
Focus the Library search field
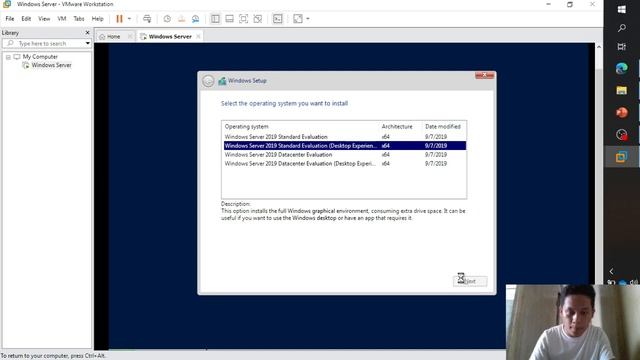(43, 43)
